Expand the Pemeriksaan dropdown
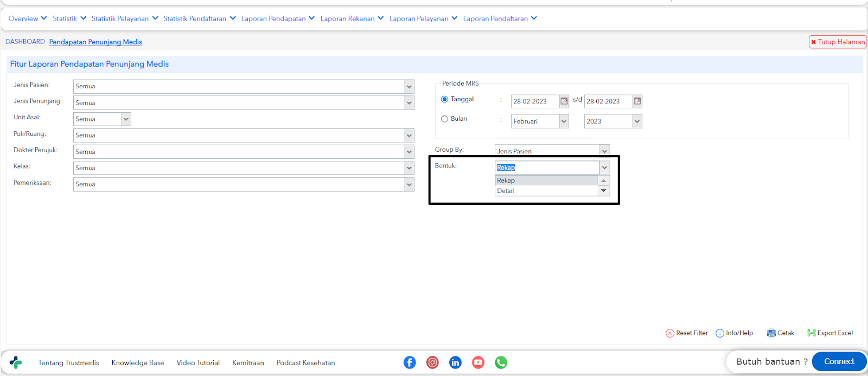 click(x=410, y=185)
